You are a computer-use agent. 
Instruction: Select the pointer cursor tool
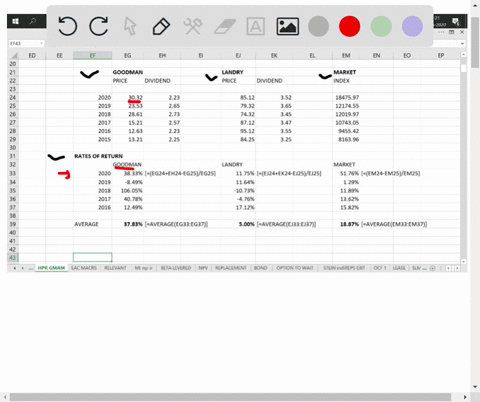pyautogui.click(x=130, y=26)
